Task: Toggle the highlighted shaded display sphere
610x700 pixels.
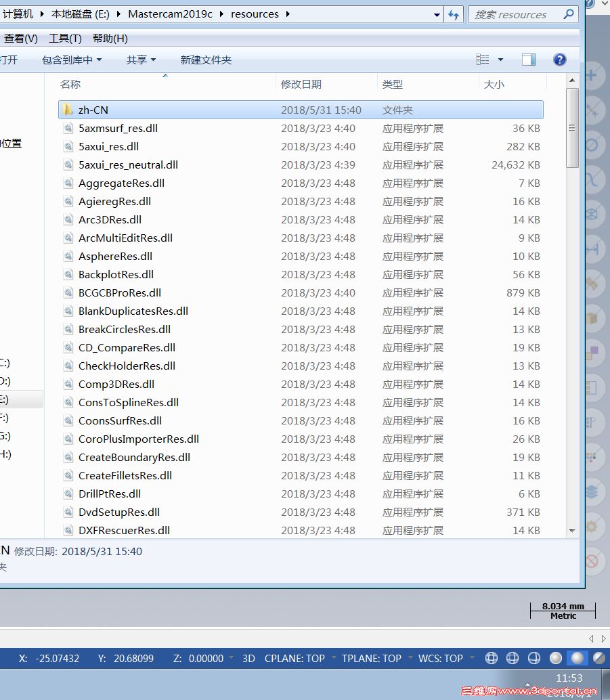Action: 578,658
